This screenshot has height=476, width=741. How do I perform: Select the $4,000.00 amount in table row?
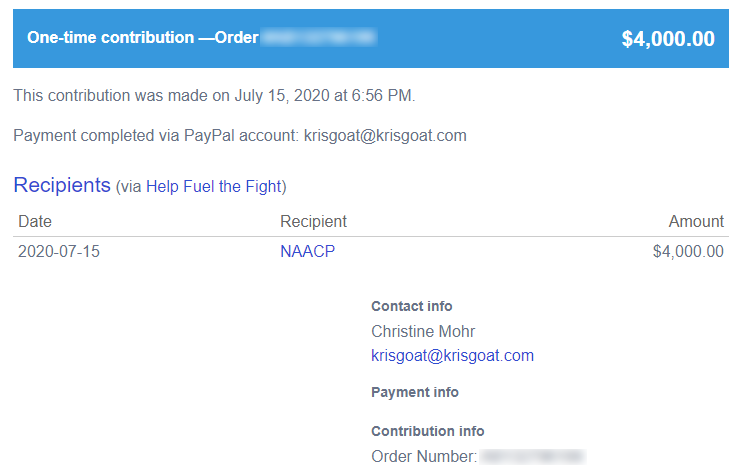(x=688, y=251)
